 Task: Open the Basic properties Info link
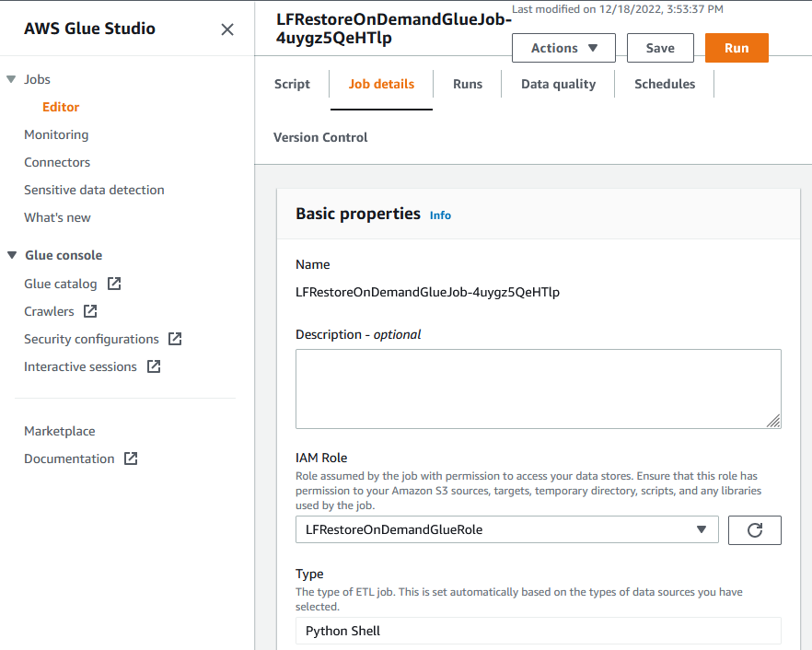pos(440,215)
